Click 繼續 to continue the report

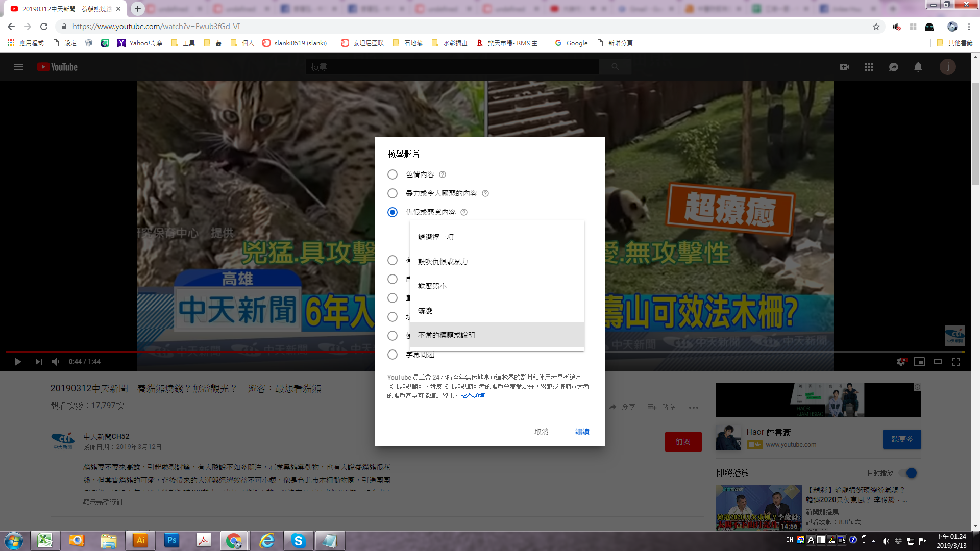point(582,432)
